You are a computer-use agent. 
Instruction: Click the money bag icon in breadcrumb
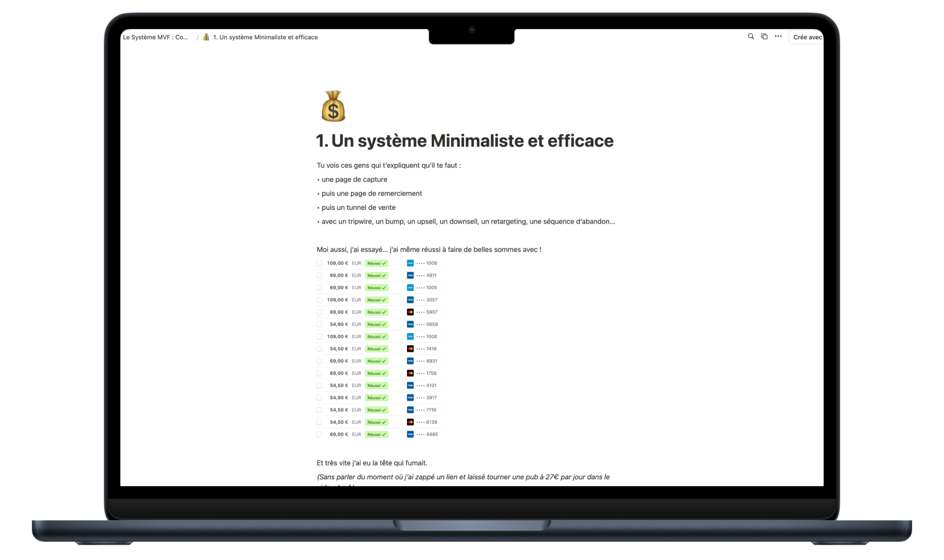tap(206, 37)
